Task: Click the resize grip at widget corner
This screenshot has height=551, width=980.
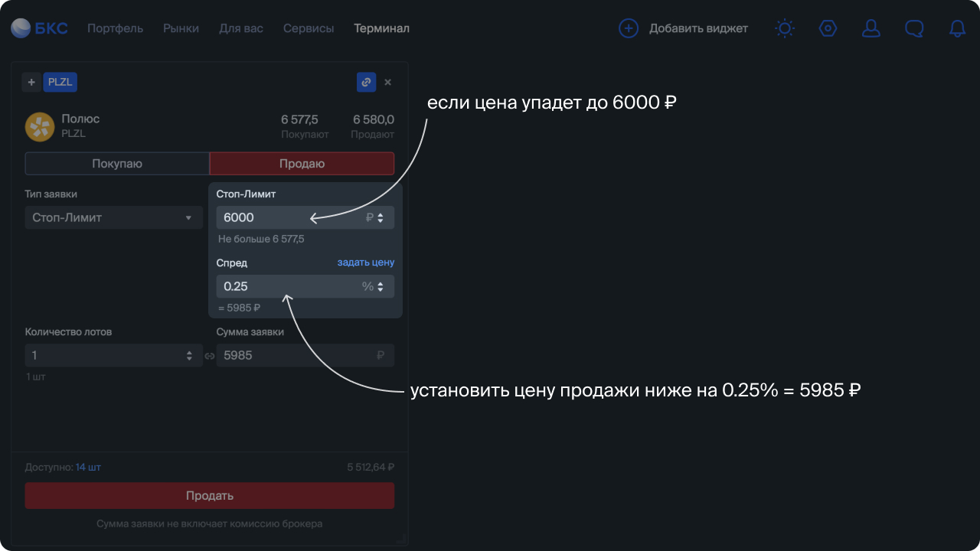Action: coord(400,540)
